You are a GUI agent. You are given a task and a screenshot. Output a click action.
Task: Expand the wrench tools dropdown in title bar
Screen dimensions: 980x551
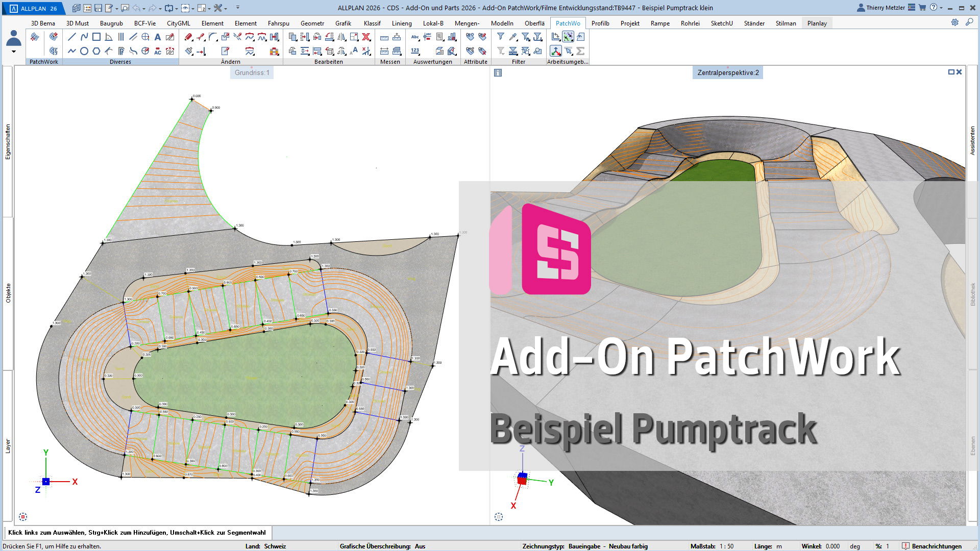[x=226, y=8]
